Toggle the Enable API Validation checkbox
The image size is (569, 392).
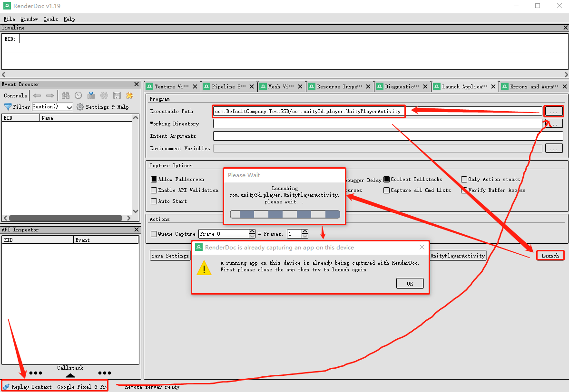(154, 190)
